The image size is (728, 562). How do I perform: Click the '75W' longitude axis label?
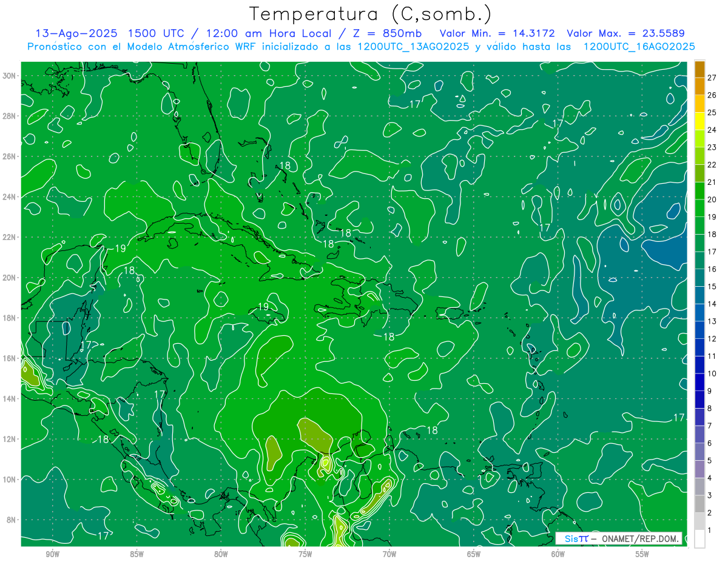pos(305,554)
